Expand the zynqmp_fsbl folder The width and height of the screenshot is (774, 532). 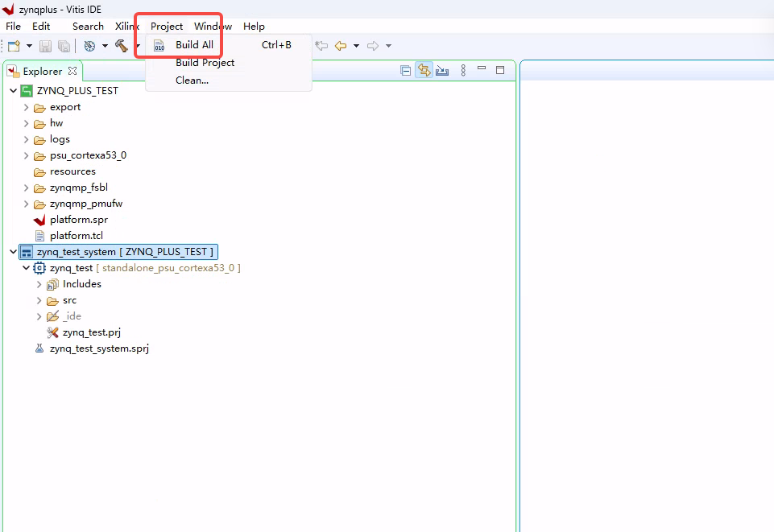[26, 188]
